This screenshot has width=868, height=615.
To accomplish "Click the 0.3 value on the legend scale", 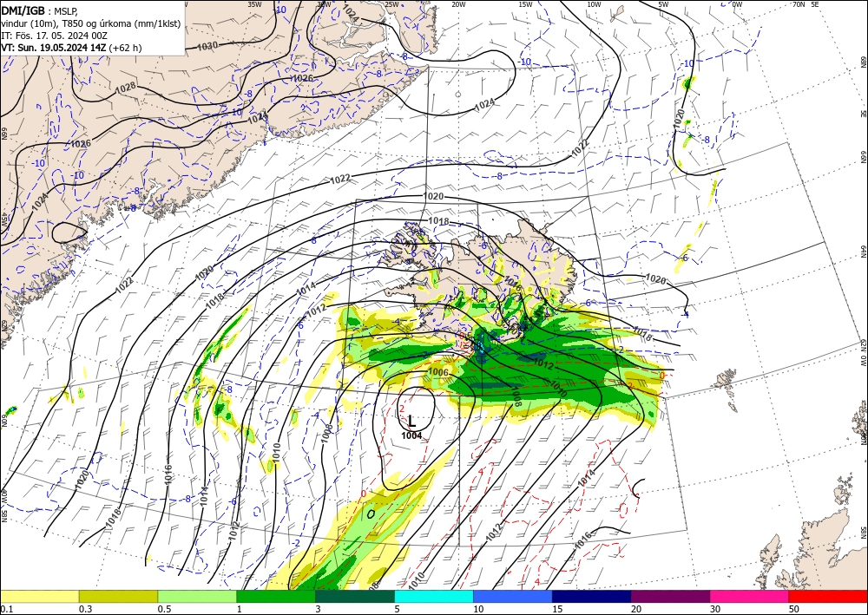I will (85, 609).
